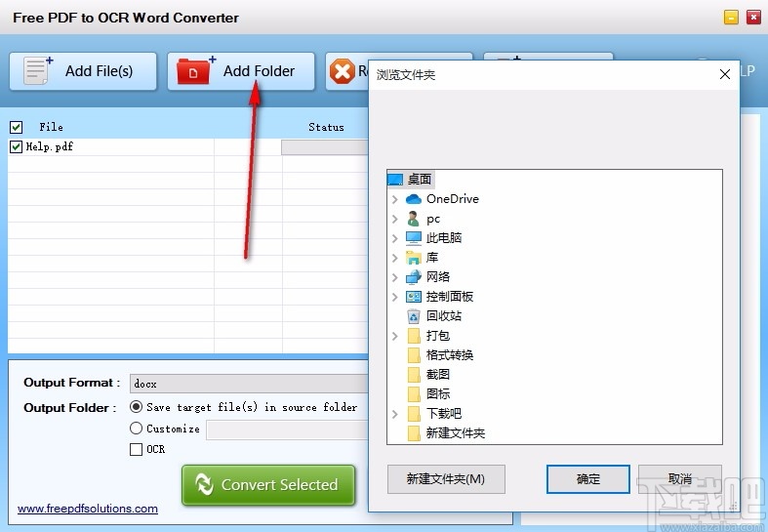This screenshot has height=532, width=768.
Task: Click the 截图 folder icon
Action: pos(414,375)
